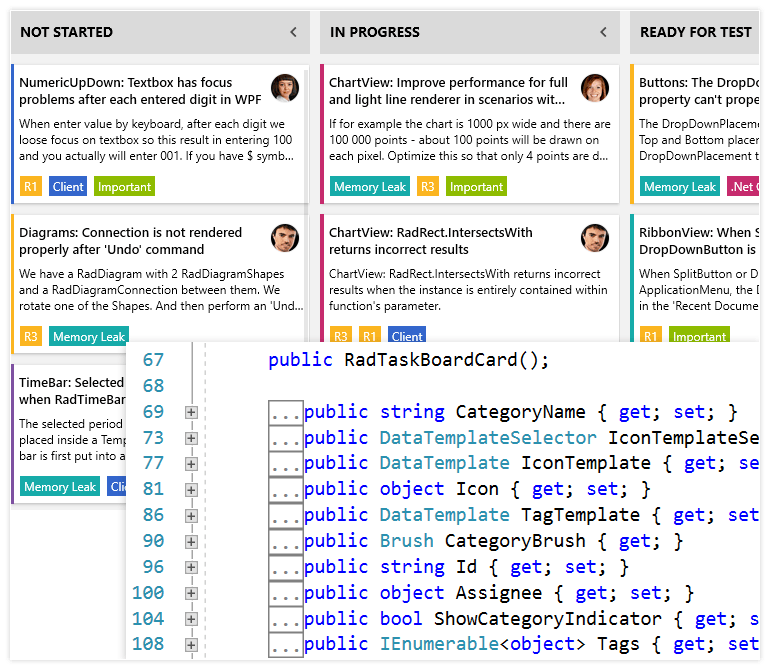The height and width of the screenshot is (670, 770).
Task: Expand code region at line 108
Action: (x=192, y=645)
